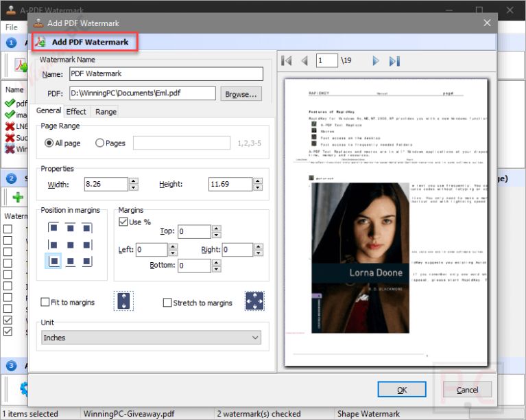Go to next page in preview

pyautogui.click(x=375, y=61)
